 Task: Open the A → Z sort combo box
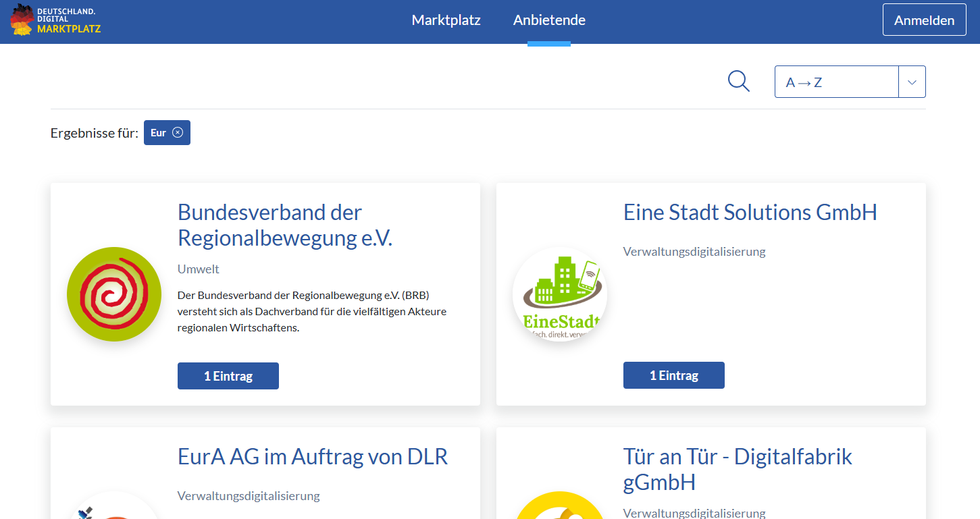850,82
